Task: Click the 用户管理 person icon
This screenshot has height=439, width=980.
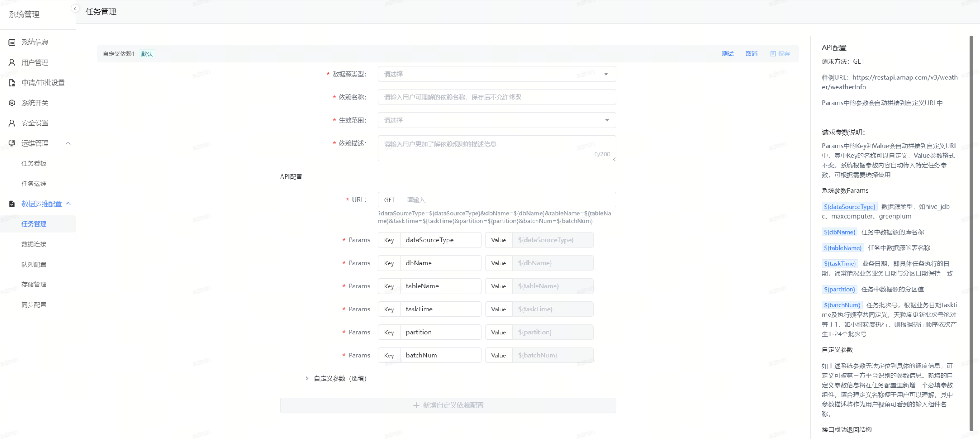Action: (x=12, y=62)
